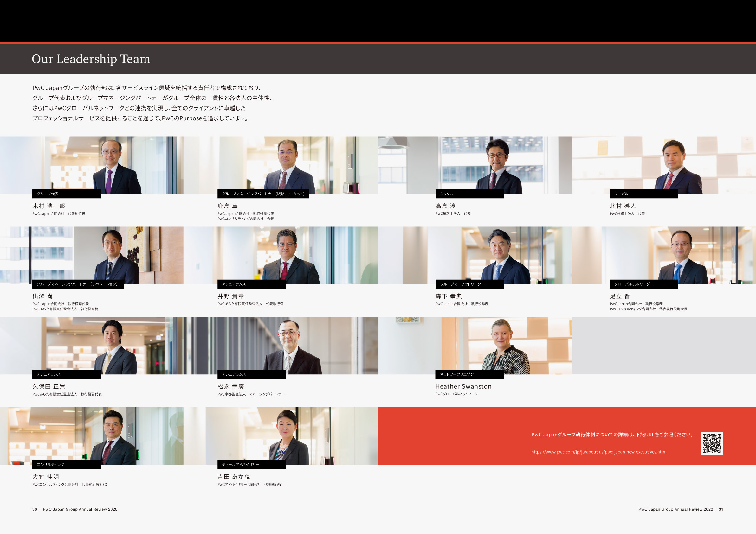The width and height of the screenshot is (756, 534).
Task: Click the page 30 footer text
Action: [x=75, y=509]
